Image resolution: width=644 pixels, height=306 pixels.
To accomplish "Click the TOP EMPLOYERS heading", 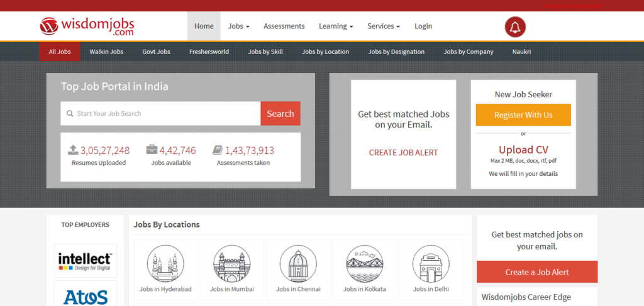I will (x=86, y=225).
